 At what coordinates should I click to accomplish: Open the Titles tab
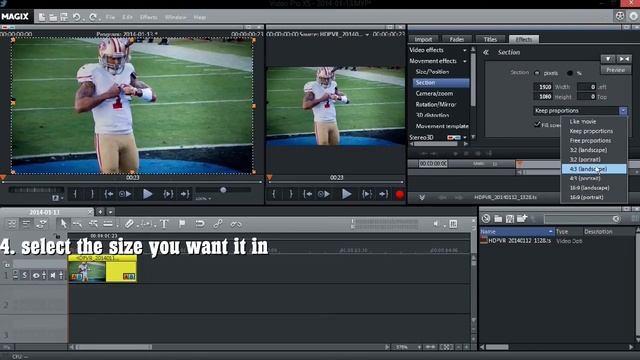tap(490, 39)
